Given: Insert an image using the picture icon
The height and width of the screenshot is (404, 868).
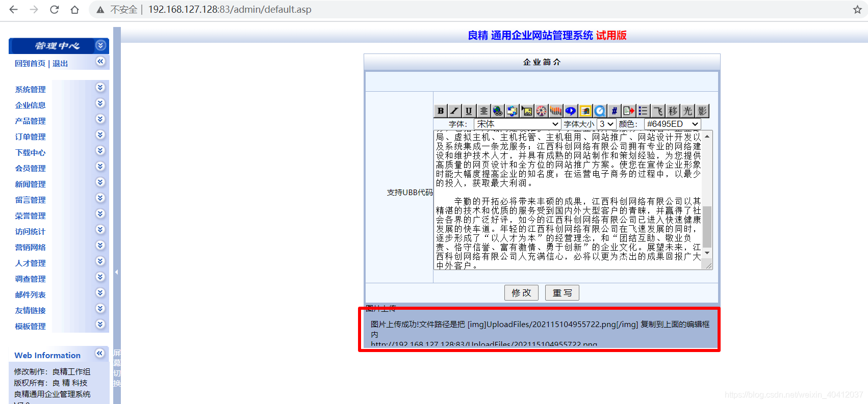Looking at the screenshot, I should tap(527, 111).
